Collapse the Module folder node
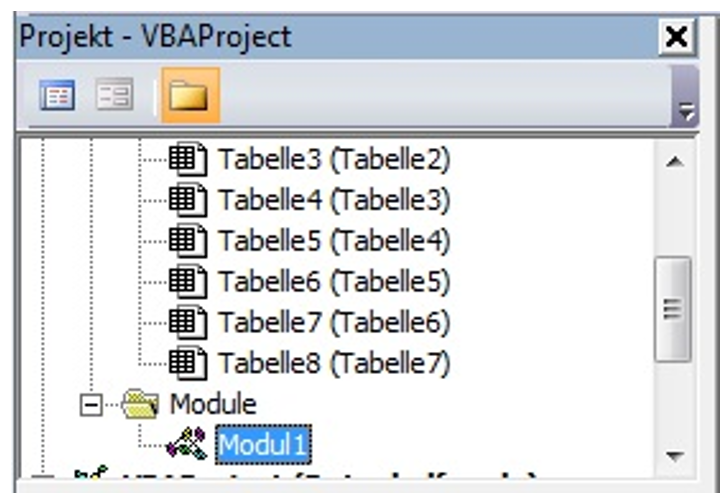Image resolution: width=728 pixels, height=501 pixels. click(93, 404)
